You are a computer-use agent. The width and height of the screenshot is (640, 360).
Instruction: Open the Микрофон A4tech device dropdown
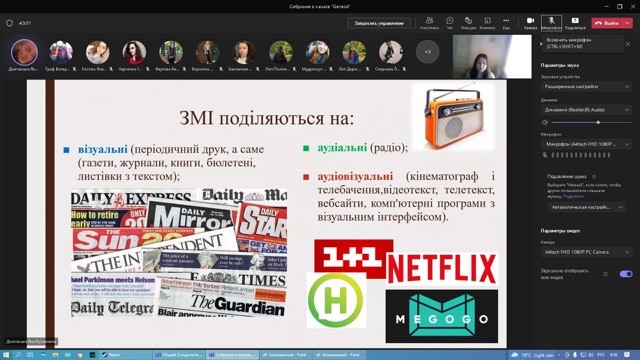tap(587, 144)
